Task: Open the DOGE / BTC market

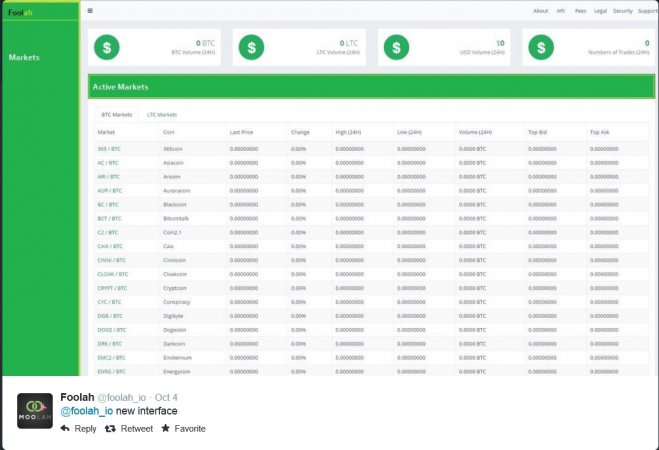Action: click(111, 330)
